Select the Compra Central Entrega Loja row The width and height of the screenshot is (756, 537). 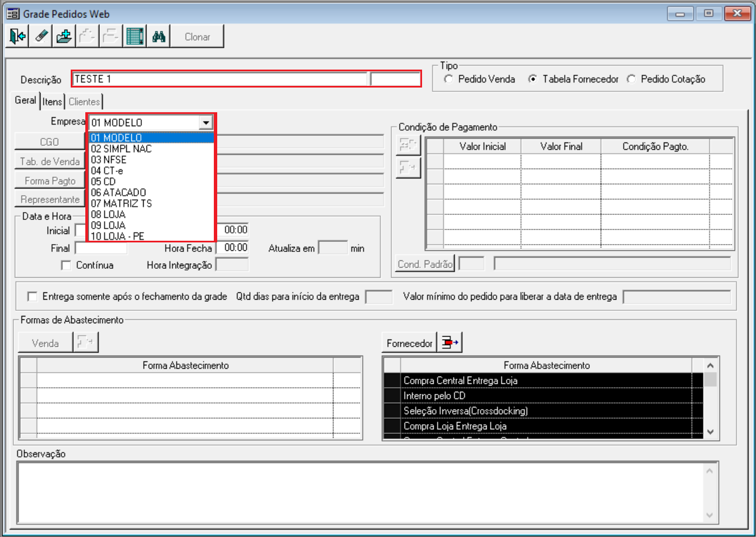coord(546,380)
